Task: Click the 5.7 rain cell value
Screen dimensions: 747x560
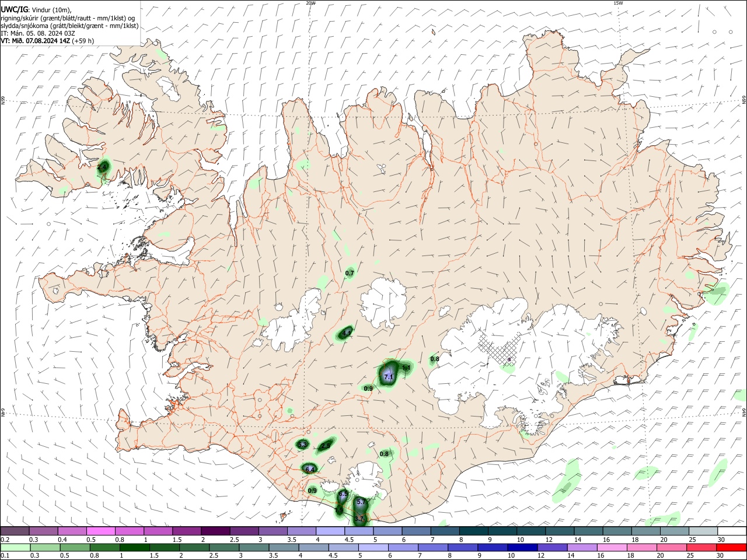Action: 361,502
